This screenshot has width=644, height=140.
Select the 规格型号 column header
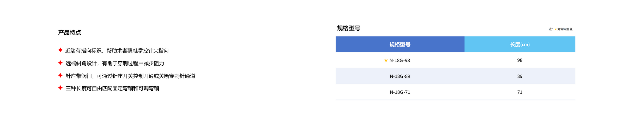(400, 44)
